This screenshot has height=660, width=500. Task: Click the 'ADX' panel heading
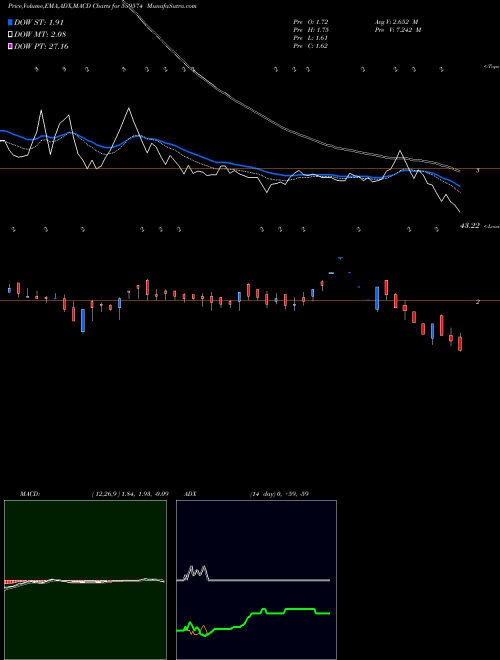(190, 494)
